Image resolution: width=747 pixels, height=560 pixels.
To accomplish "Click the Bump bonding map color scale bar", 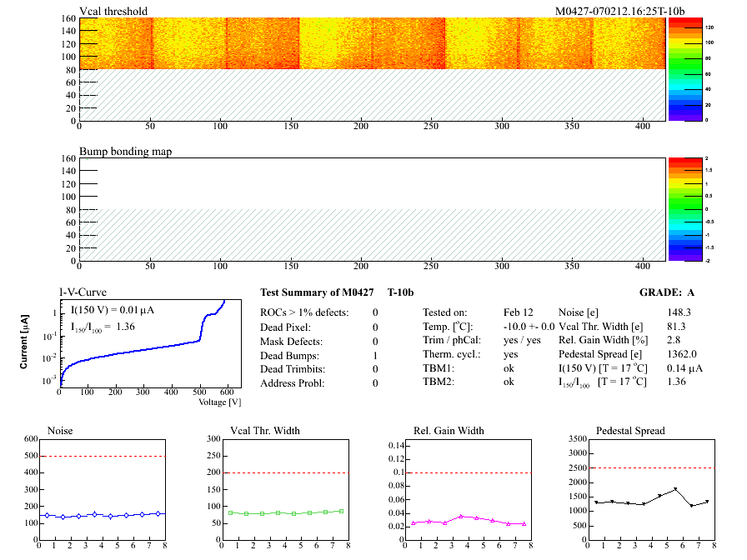I will coord(685,209).
